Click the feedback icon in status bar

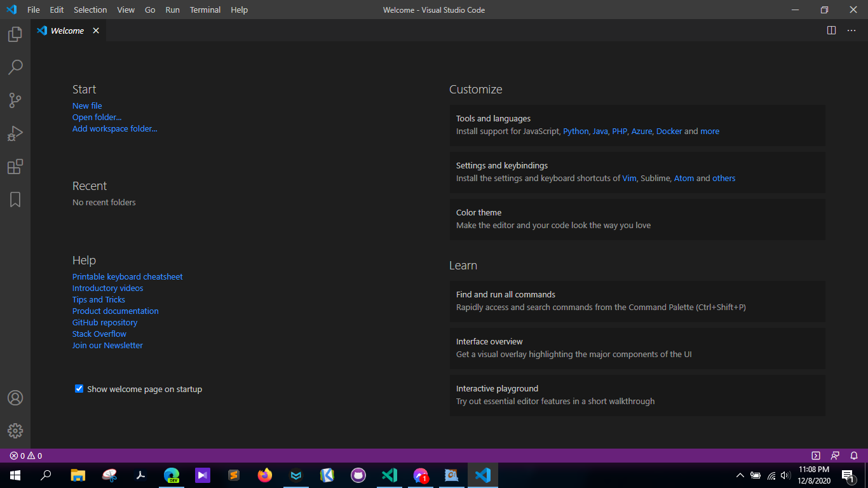pos(835,456)
